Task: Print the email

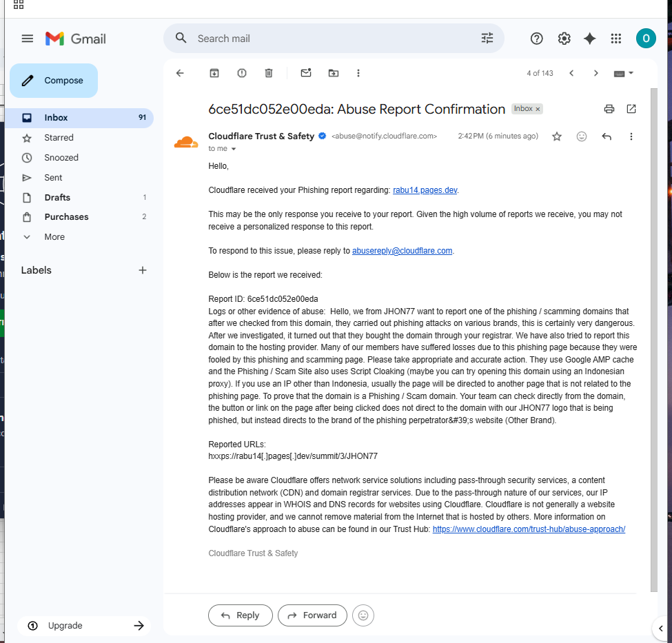Action: [609, 109]
